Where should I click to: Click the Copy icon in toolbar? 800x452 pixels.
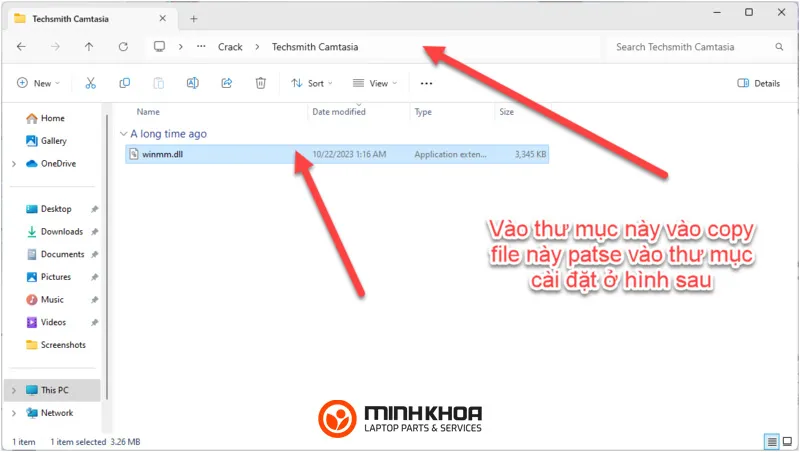click(x=125, y=83)
